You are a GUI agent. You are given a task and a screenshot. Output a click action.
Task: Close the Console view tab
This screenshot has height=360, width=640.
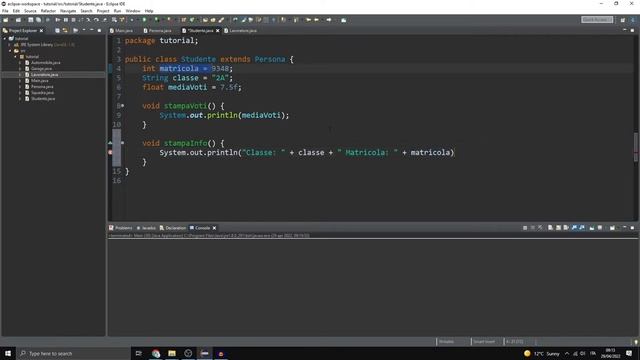tap(214, 228)
